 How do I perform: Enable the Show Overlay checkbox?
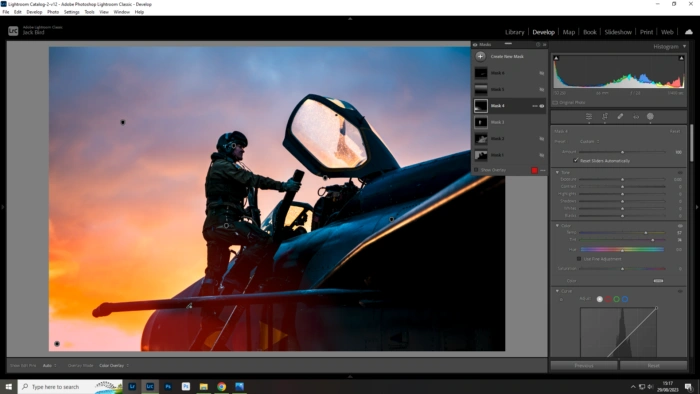(x=476, y=170)
